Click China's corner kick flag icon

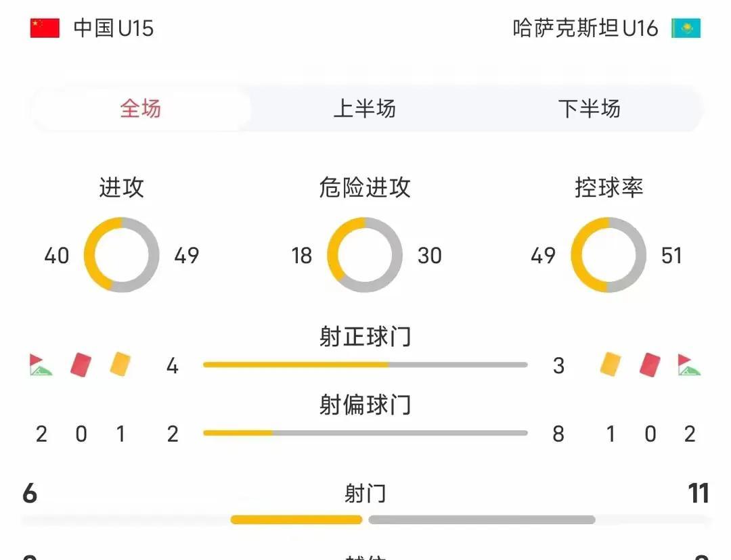tap(41, 365)
